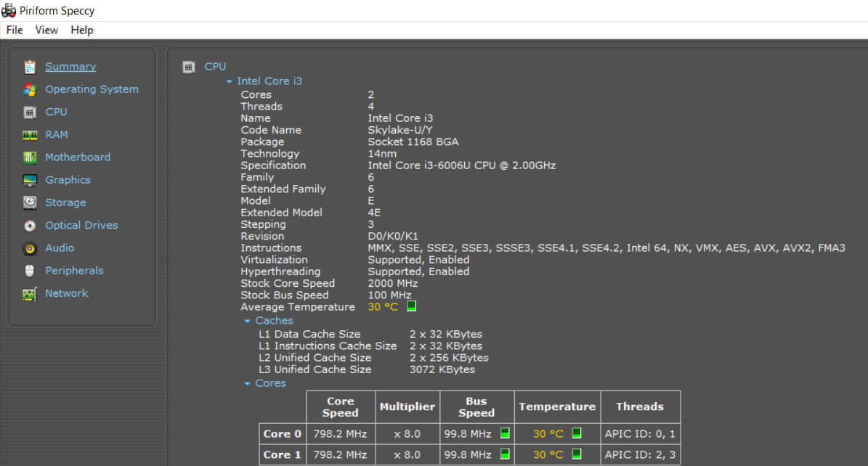Collapse the Cores section

[x=248, y=383]
